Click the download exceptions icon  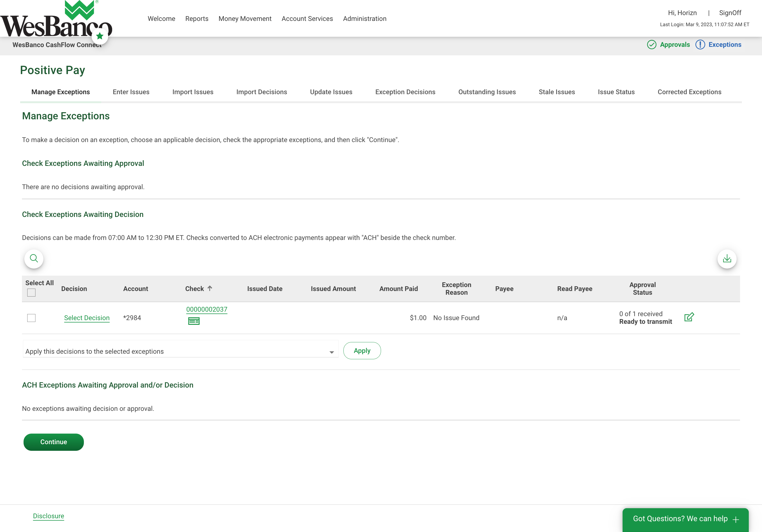[x=727, y=258]
